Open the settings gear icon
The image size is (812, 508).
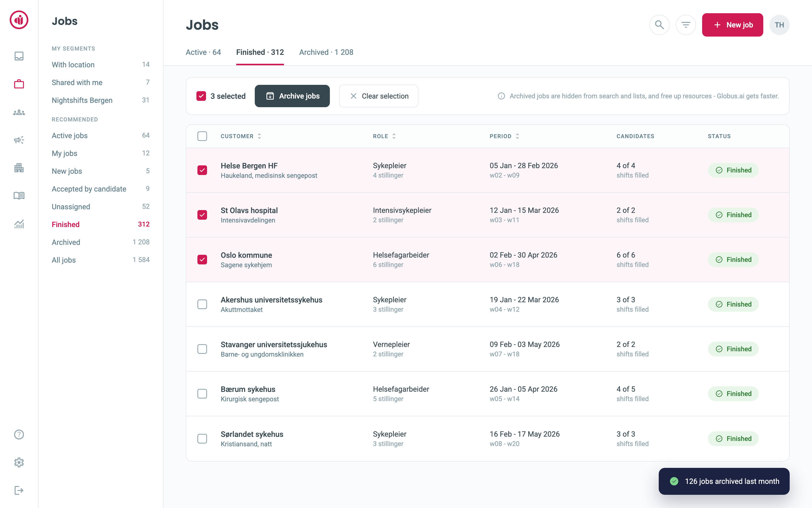tap(19, 462)
